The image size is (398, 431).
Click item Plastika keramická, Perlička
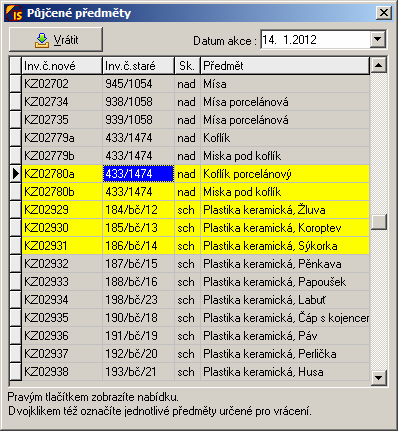point(285,354)
